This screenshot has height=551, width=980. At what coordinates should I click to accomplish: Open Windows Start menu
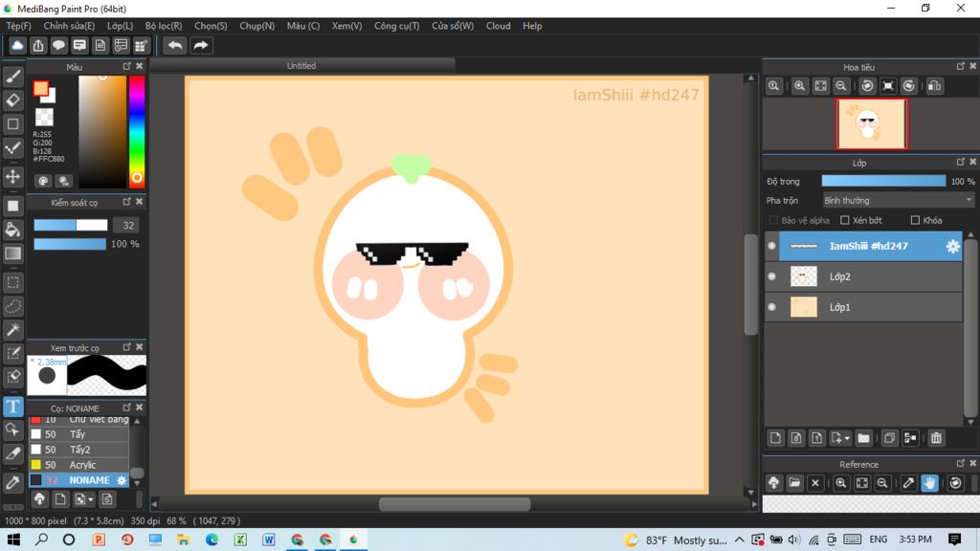point(13,540)
